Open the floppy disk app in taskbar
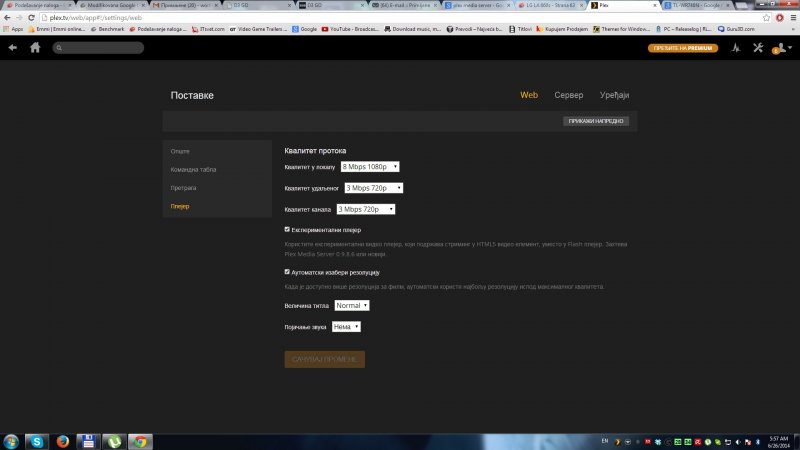 coord(88,441)
